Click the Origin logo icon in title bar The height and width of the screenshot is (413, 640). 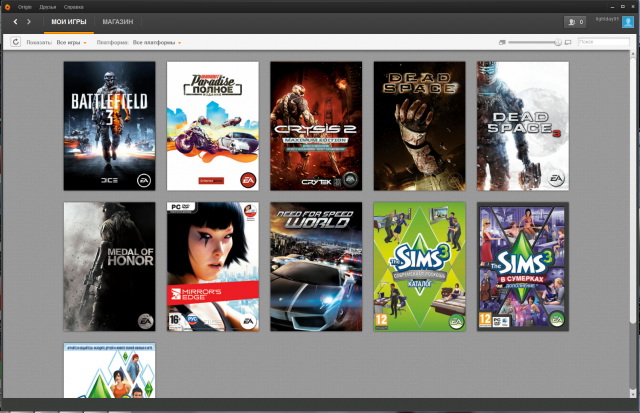7,7
